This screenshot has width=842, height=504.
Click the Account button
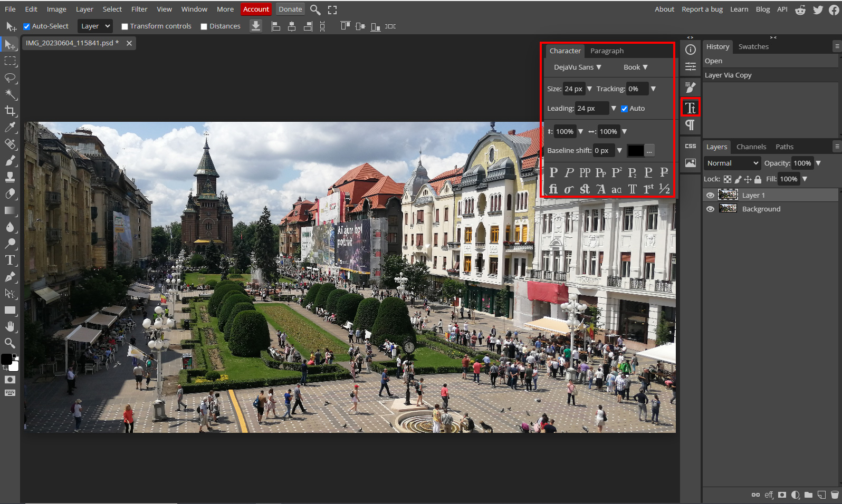coord(256,9)
